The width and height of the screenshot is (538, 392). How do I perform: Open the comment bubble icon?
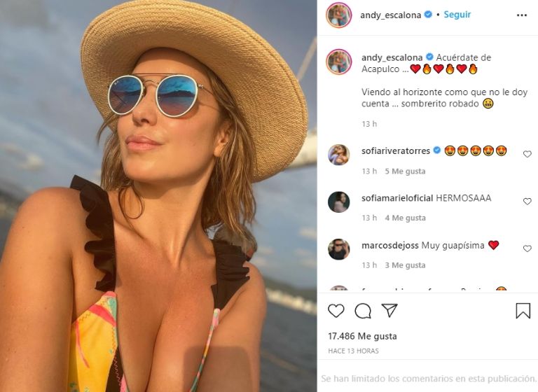[x=363, y=311]
